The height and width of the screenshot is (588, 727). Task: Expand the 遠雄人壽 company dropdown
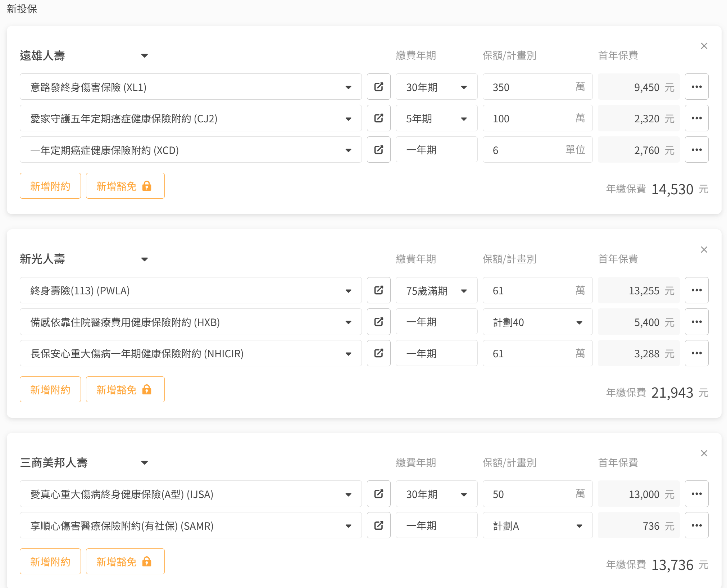[x=144, y=56]
